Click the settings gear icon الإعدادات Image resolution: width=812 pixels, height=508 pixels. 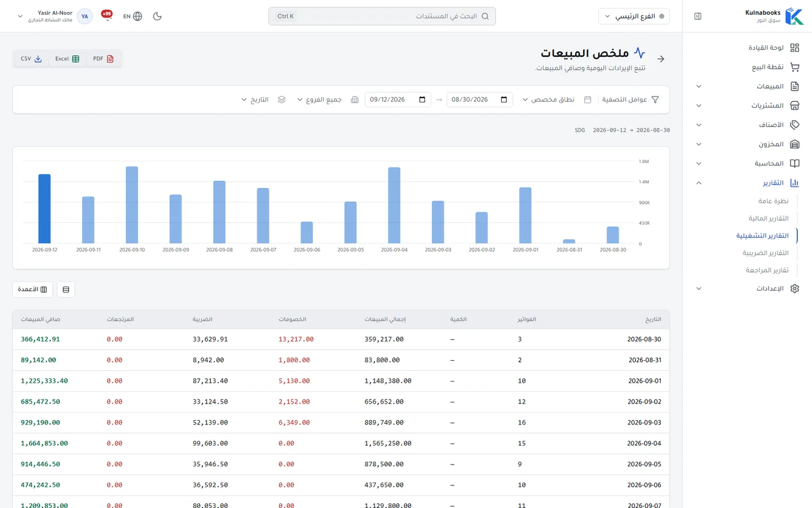pos(795,288)
